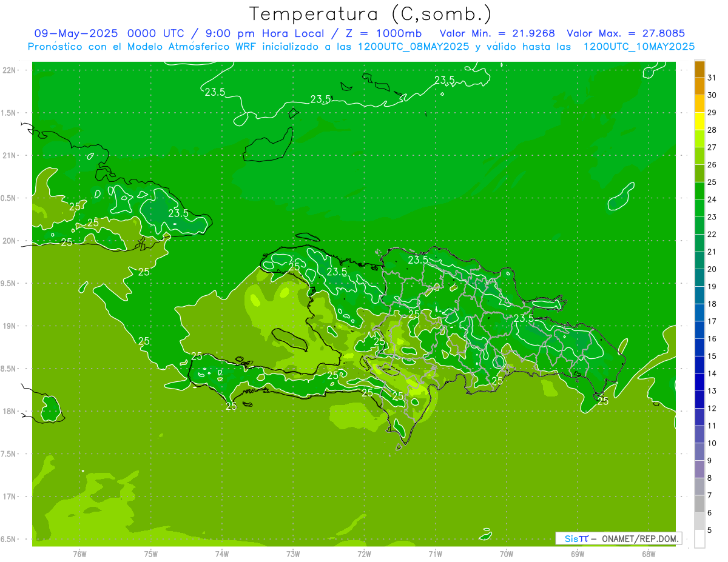Click the 'Valor Min. = 21.9268' text
Viewport: 728px width, 562px height.
(x=497, y=33)
